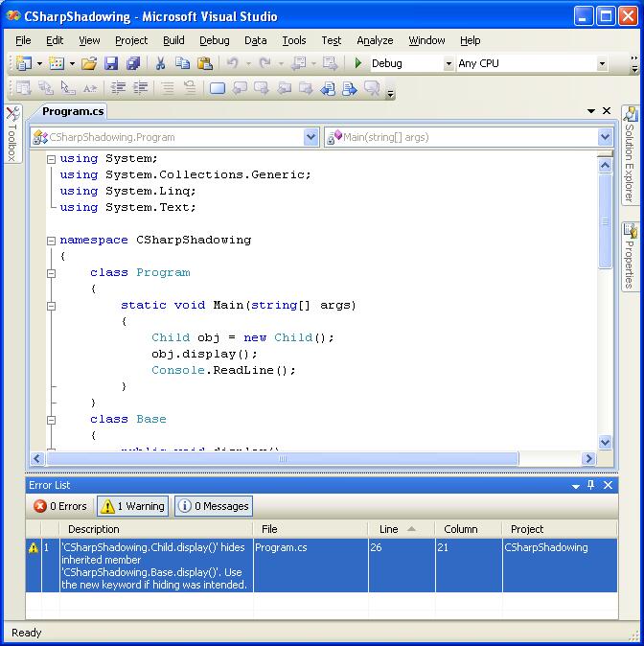
Task: Click the Next Bookmark icon
Action: click(x=262, y=88)
